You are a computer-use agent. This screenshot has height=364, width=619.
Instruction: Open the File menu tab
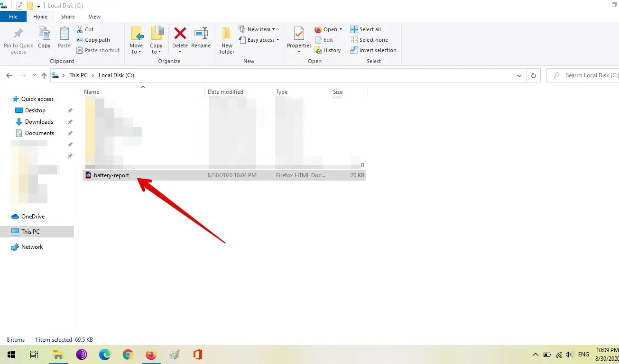click(x=13, y=17)
